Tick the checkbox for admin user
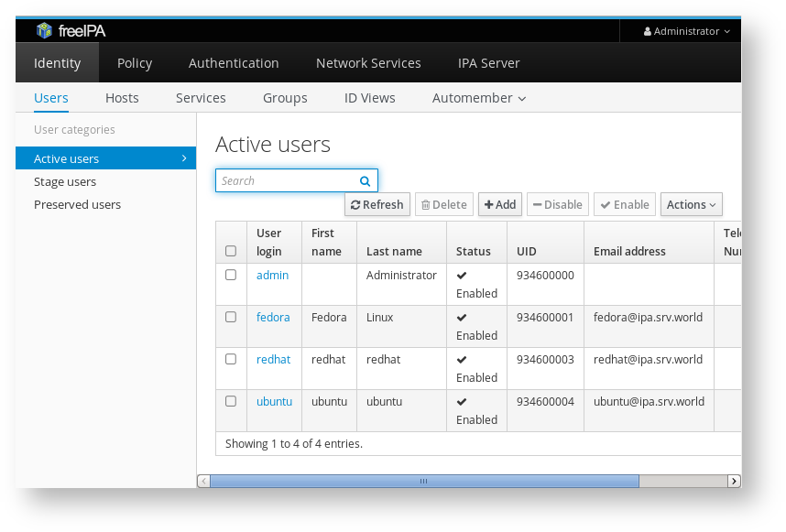 coord(231,275)
